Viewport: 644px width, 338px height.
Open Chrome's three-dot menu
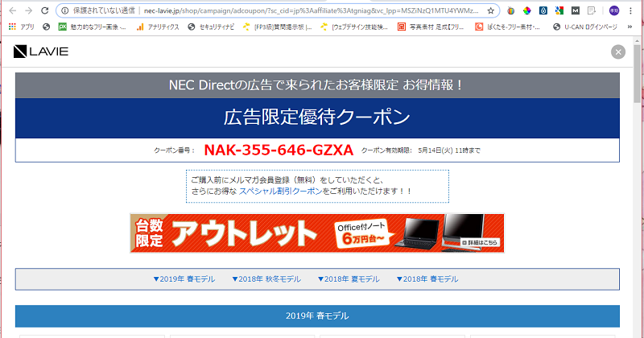coord(630,10)
